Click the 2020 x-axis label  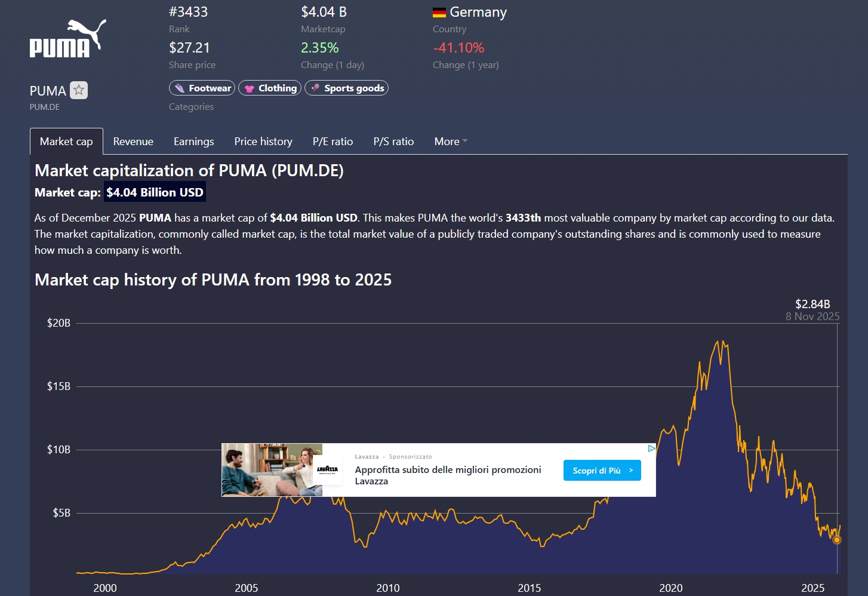point(671,588)
